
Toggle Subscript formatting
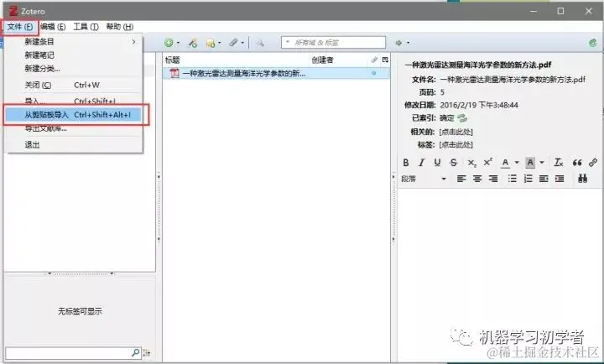point(471,163)
